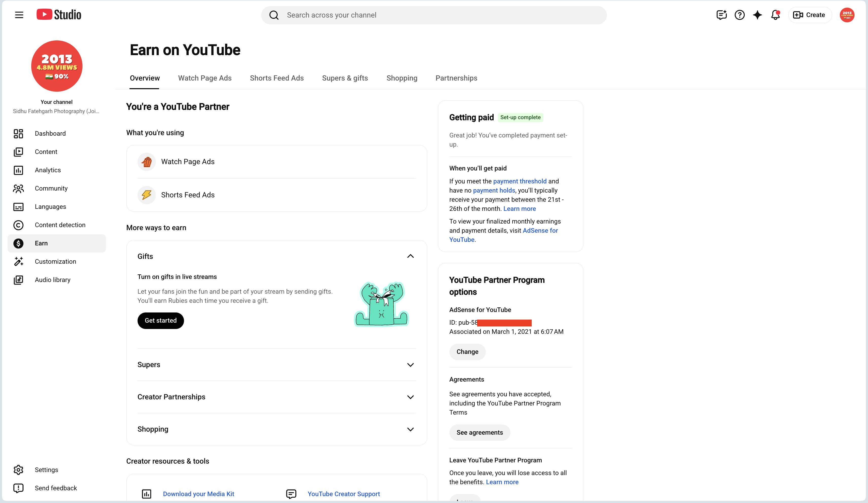Click the Watch Page Ads popcorn icon

pos(146,162)
